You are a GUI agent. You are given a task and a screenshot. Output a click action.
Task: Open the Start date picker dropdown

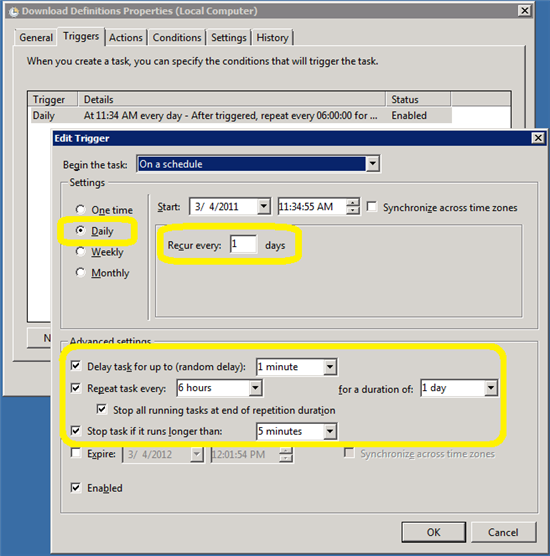(263, 206)
